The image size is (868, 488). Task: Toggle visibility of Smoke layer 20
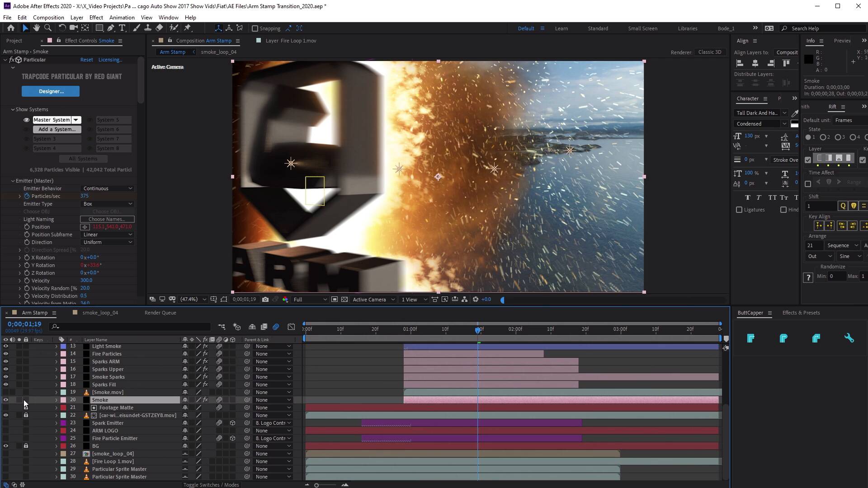point(5,399)
